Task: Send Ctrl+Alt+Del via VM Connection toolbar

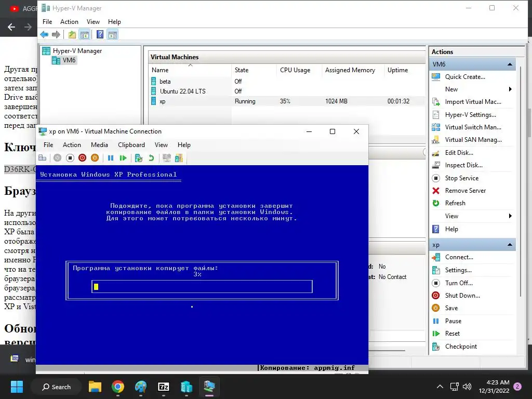Action: tap(43, 158)
